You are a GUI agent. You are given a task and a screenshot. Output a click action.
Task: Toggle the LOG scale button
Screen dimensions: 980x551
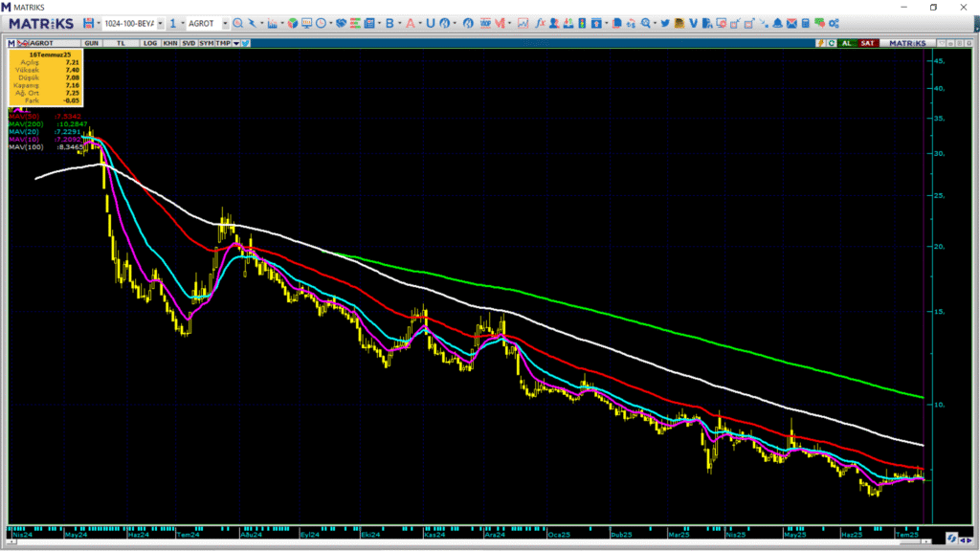click(x=150, y=43)
